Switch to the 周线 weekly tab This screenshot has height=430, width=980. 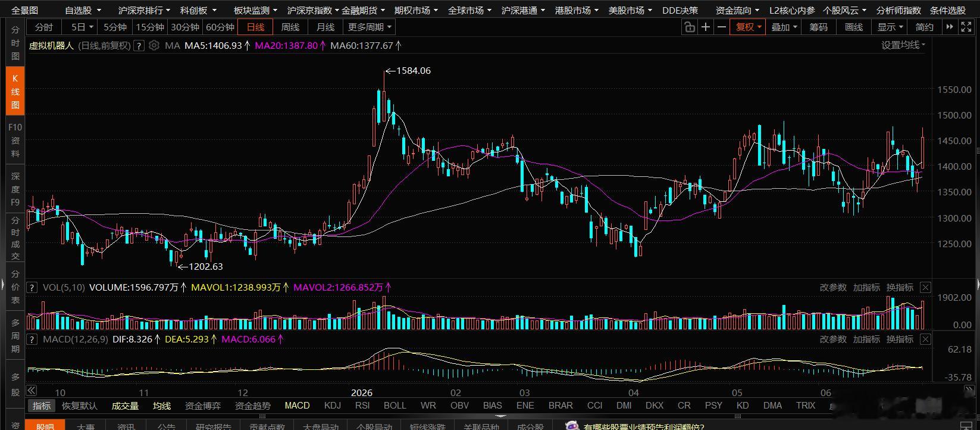[290, 27]
